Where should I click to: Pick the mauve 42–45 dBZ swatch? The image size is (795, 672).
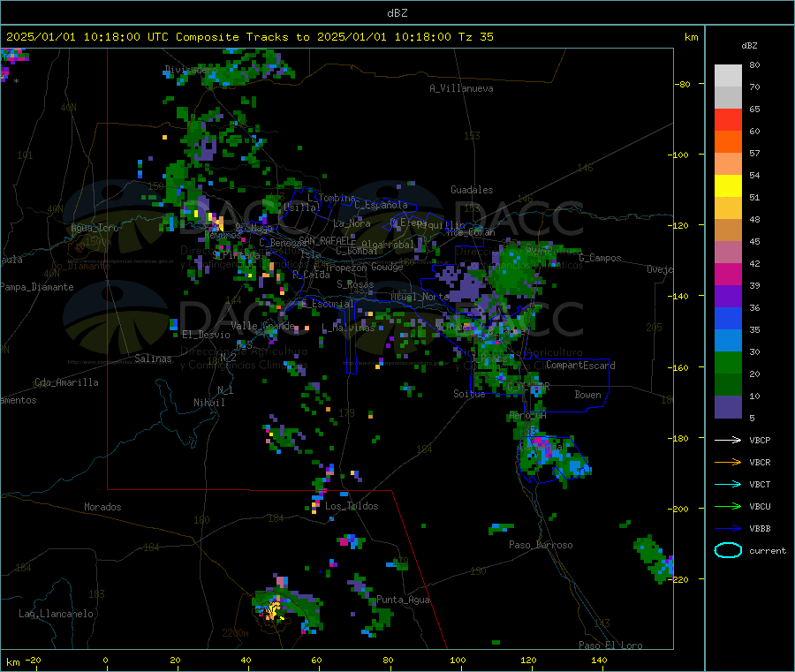coord(728,253)
